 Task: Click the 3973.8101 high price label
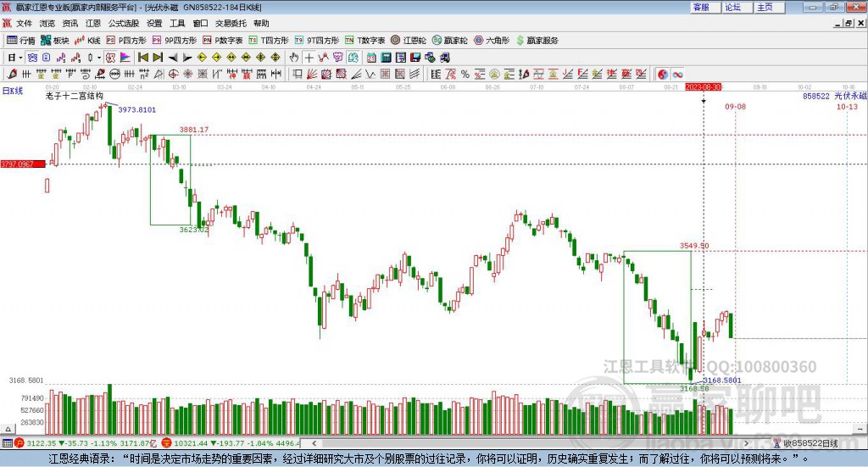[136, 109]
